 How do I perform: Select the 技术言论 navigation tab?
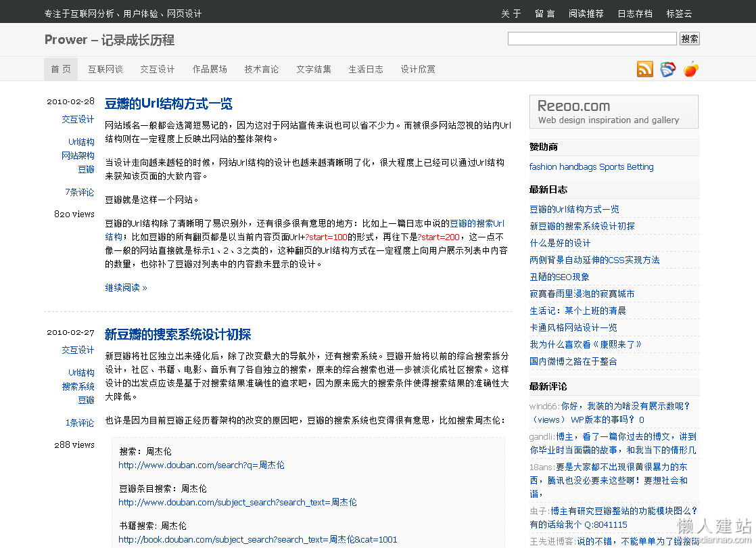pos(262,69)
